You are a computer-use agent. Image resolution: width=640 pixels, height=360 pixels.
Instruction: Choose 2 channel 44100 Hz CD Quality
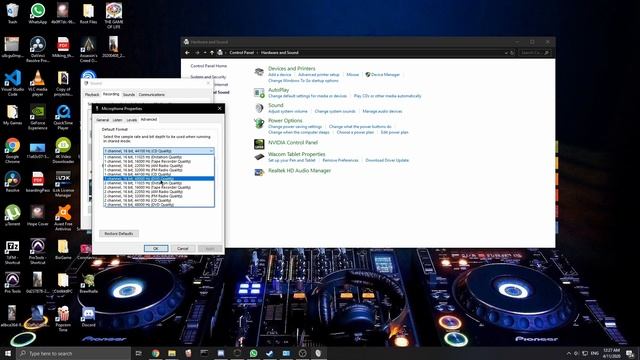pos(159,200)
